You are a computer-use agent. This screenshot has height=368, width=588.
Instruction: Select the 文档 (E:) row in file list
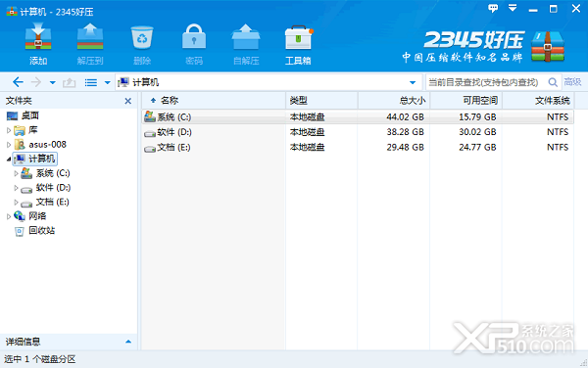[x=358, y=147]
